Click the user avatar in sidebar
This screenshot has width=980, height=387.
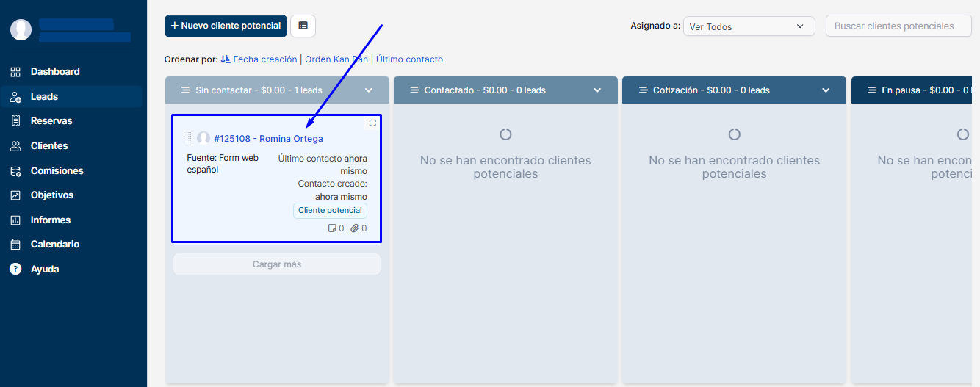(x=21, y=30)
